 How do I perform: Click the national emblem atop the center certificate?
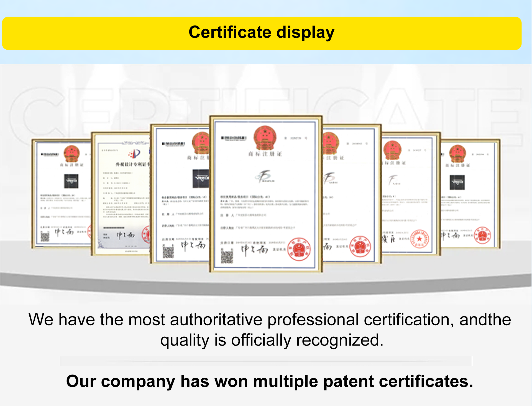tap(265, 138)
